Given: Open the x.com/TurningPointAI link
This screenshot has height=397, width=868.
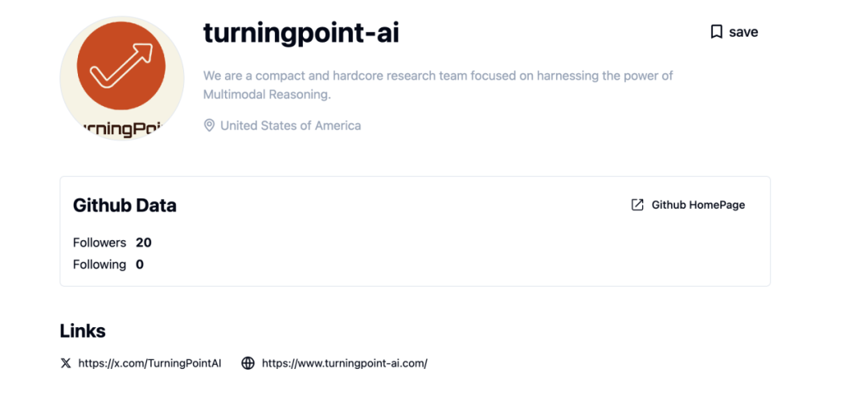Looking at the screenshot, I should pyautogui.click(x=149, y=363).
